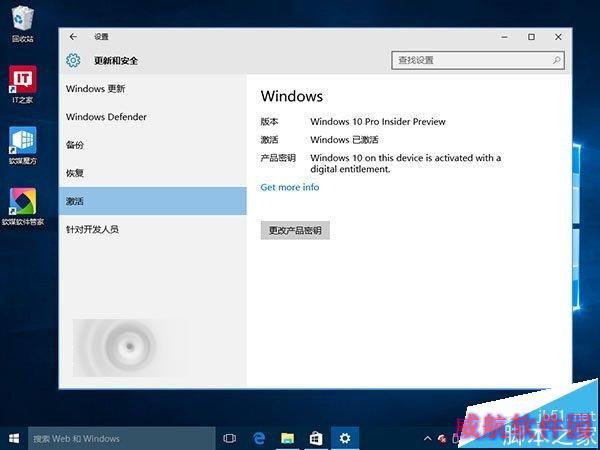Screen dimensions: 600x450
Task: Click the 更新和安全 heading
Action: point(116,60)
